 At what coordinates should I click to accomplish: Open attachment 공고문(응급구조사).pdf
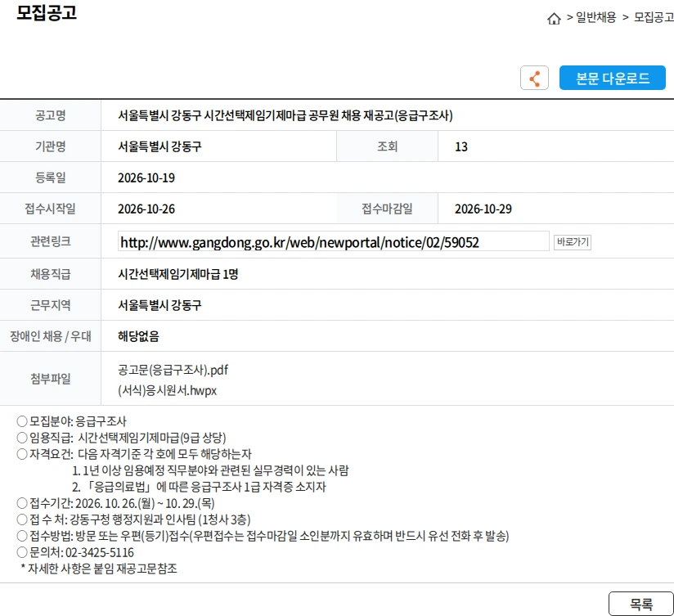point(173,370)
